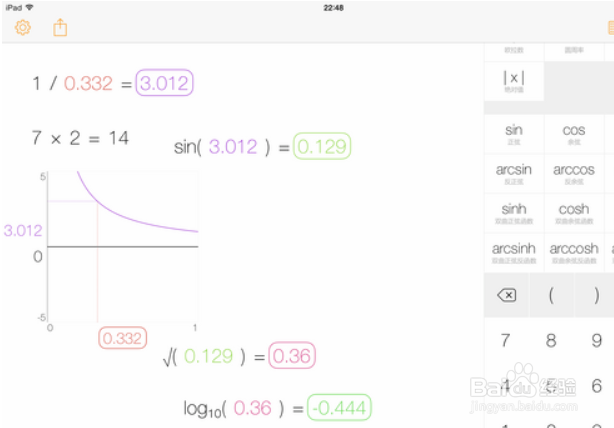Select the green 0.129 result box
The width and height of the screenshot is (614, 428).
click(x=322, y=146)
